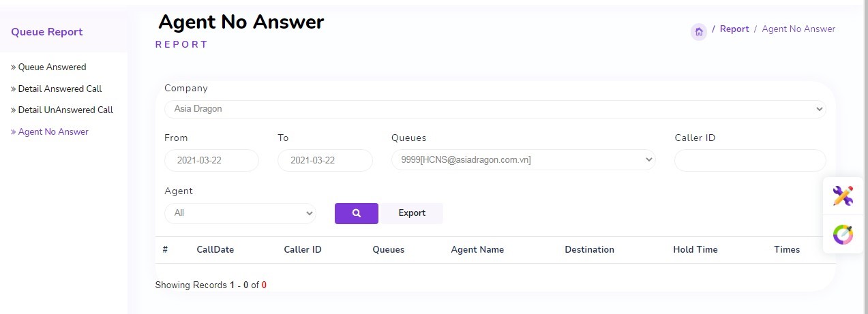Open the tools wrench-and-pencil floating icon
868x314 pixels.
point(843,196)
